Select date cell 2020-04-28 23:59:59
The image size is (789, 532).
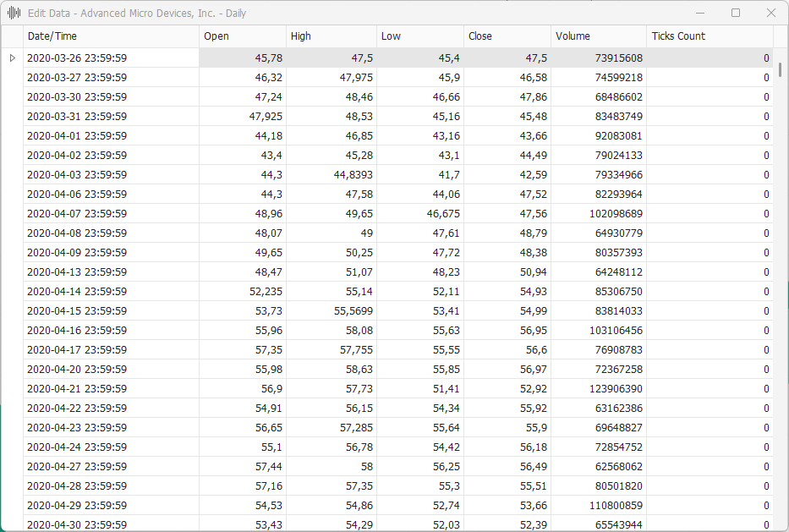tap(112, 486)
